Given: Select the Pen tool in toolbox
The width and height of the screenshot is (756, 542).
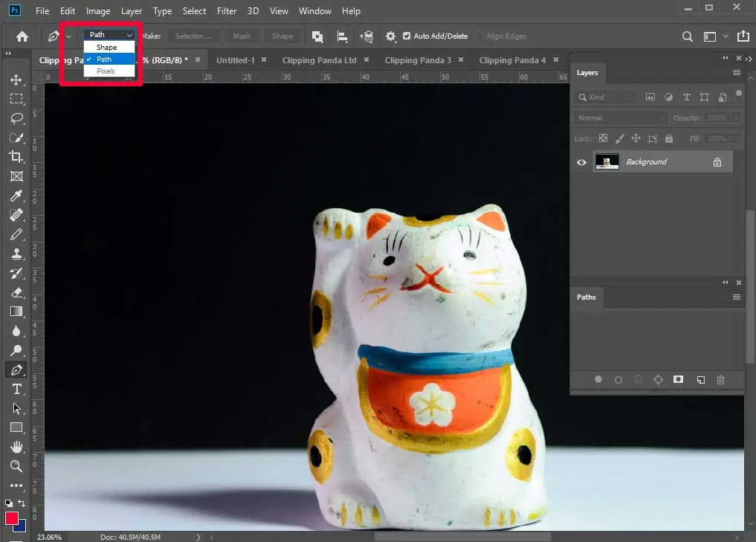Looking at the screenshot, I should [x=16, y=370].
